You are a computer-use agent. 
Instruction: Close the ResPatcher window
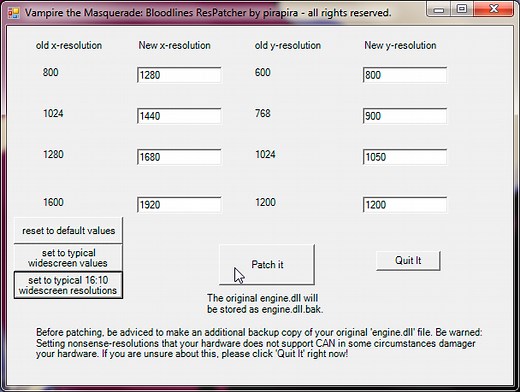[493, 9]
